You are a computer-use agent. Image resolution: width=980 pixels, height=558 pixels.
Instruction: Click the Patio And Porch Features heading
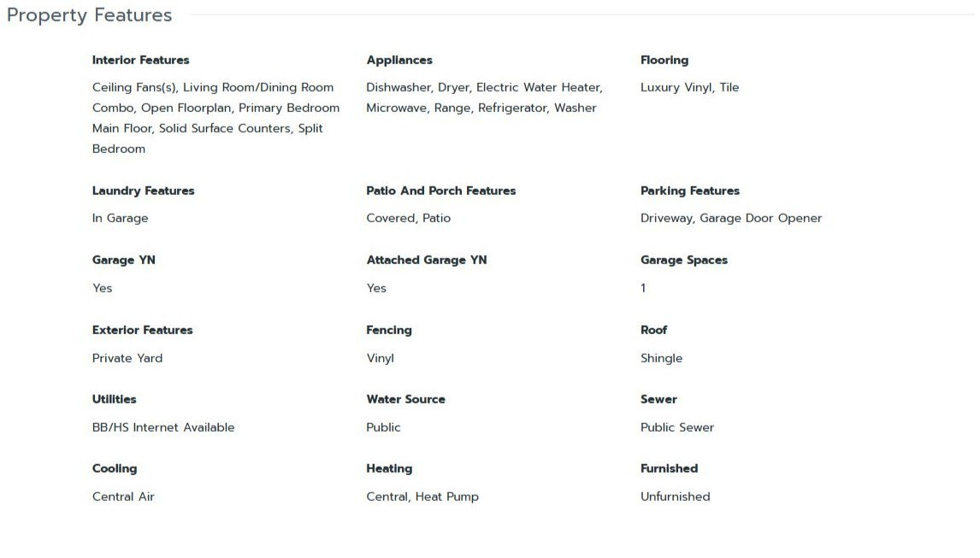(441, 191)
